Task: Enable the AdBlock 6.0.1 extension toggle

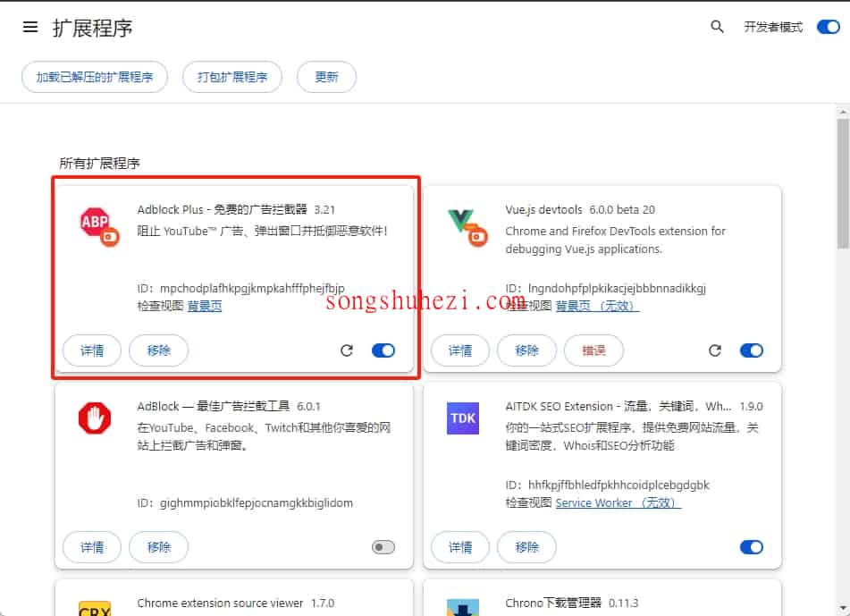Action: tap(383, 547)
